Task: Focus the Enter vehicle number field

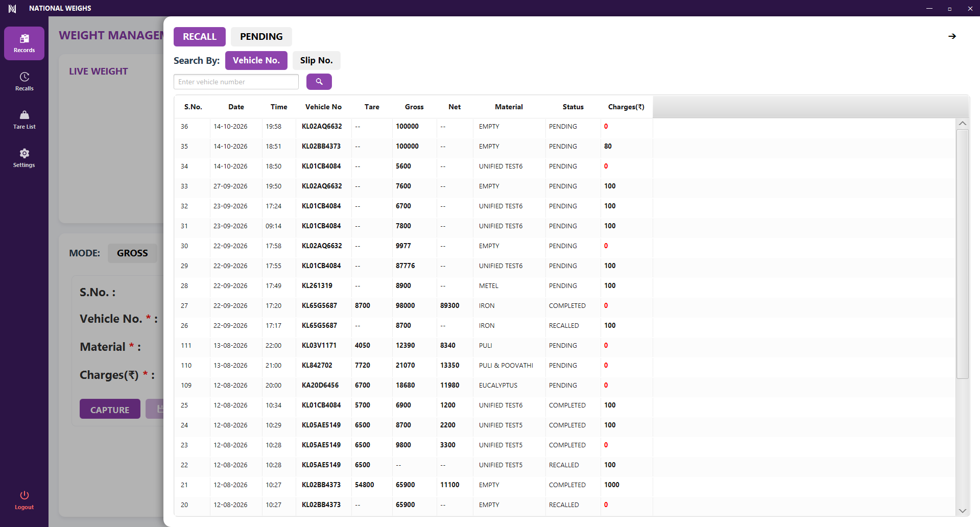Action: [x=236, y=82]
